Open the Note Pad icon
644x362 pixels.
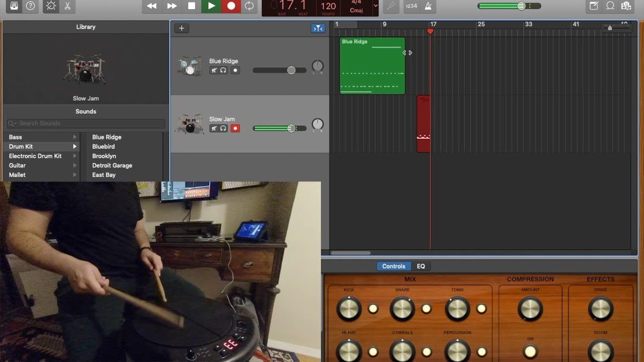pos(594,6)
